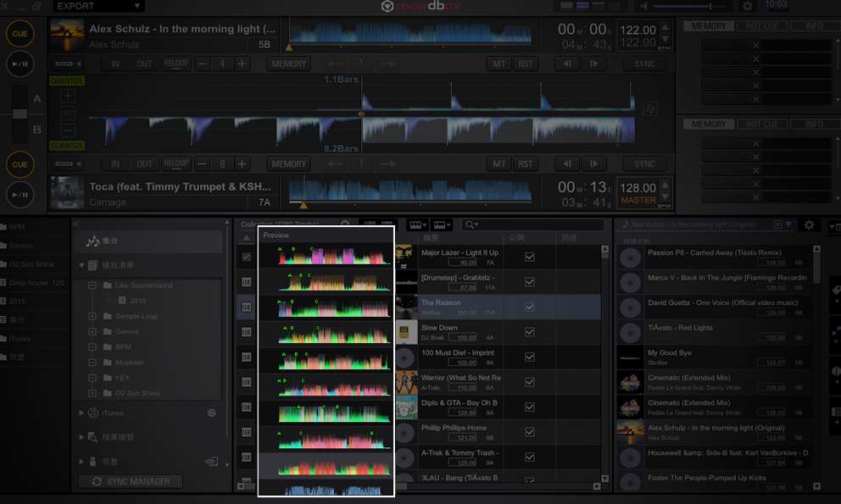Move the A/B crossfader handle
Viewport: 841px width, 504px height.
[19, 114]
